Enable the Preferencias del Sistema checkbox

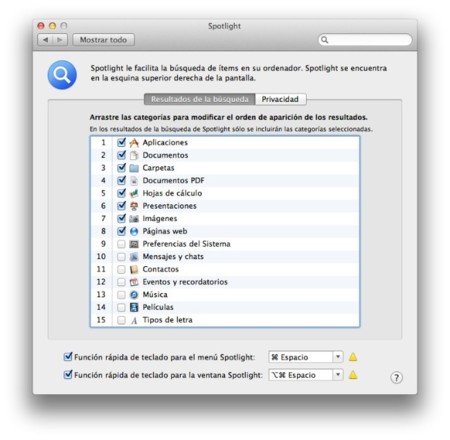click(x=121, y=244)
